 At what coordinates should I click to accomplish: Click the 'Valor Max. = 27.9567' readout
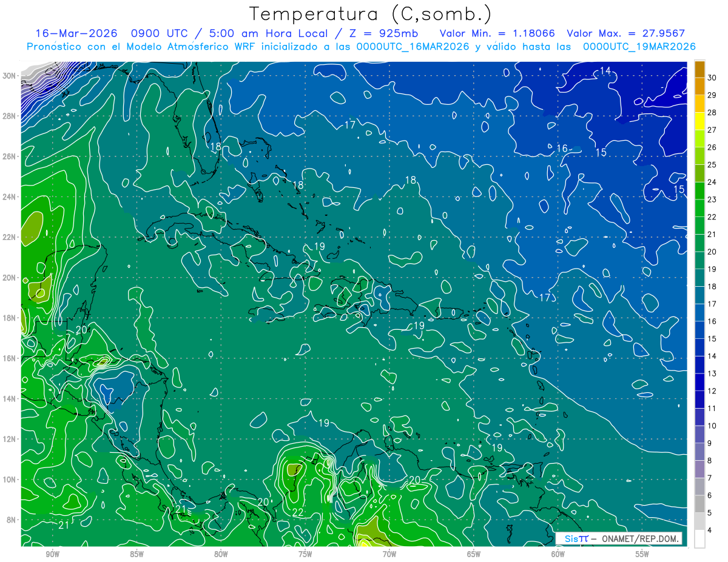(x=625, y=34)
